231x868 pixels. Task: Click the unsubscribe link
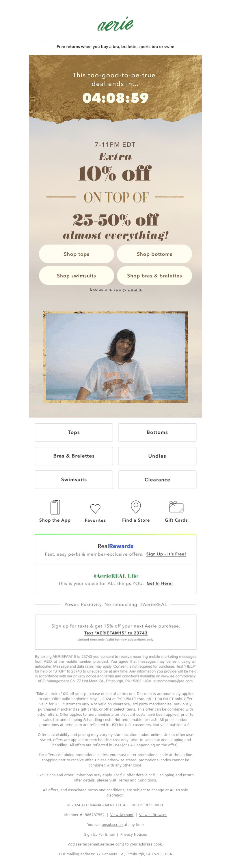tap(112, 824)
